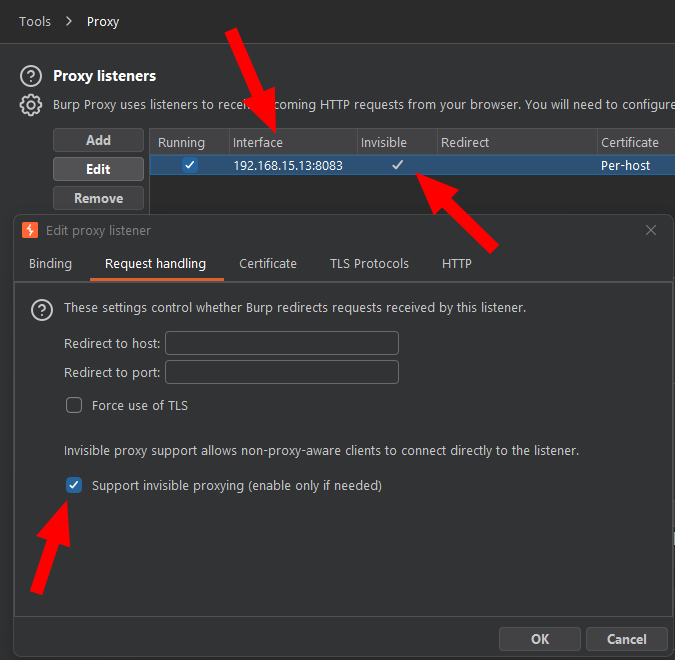Uncheck the Running checkbox for 192.168.15.13:8083
Image resolution: width=675 pixels, height=660 pixels.
[189, 165]
